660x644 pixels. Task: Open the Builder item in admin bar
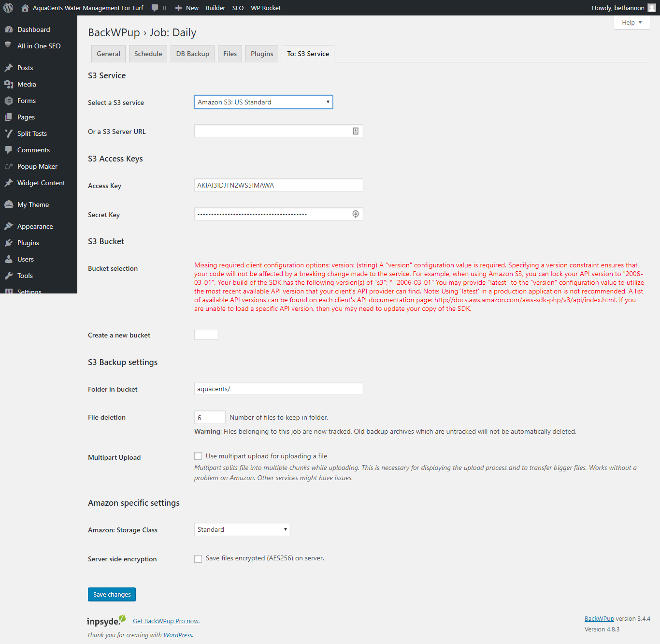point(215,8)
